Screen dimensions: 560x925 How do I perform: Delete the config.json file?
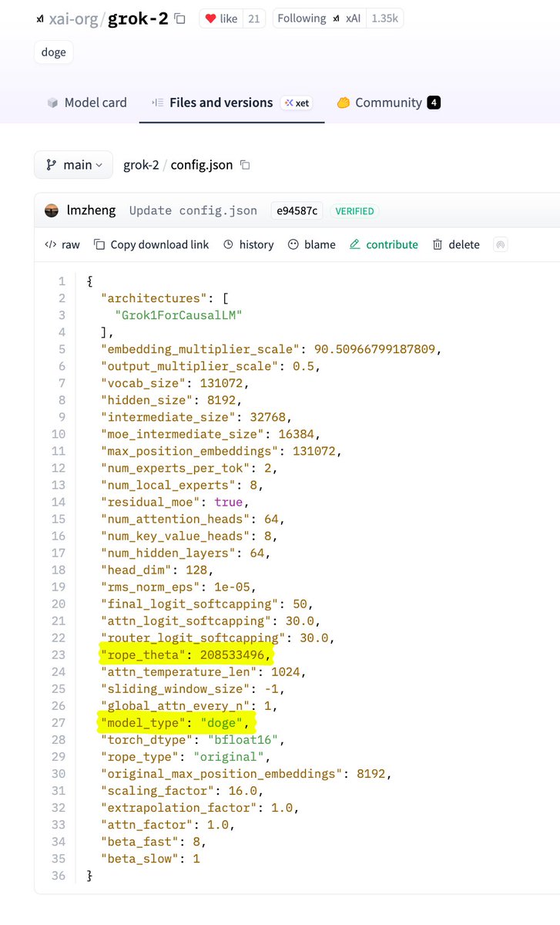[456, 244]
